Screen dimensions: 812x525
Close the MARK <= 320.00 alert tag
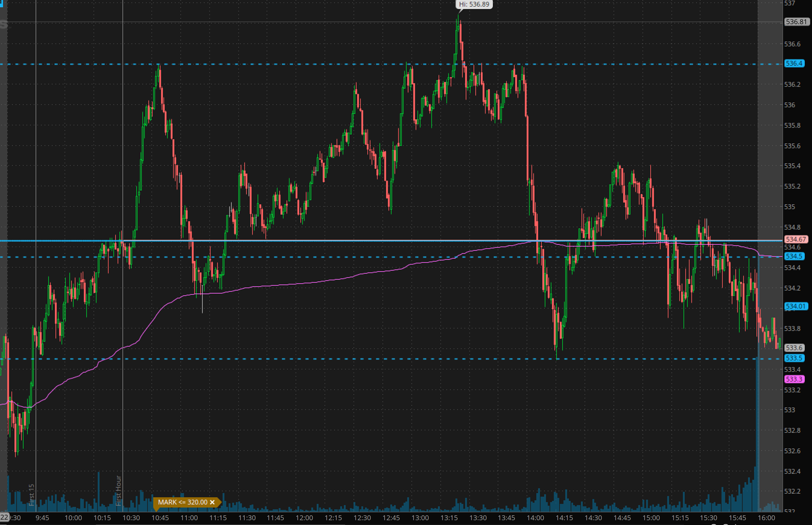pyautogui.click(x=212, y=502)
